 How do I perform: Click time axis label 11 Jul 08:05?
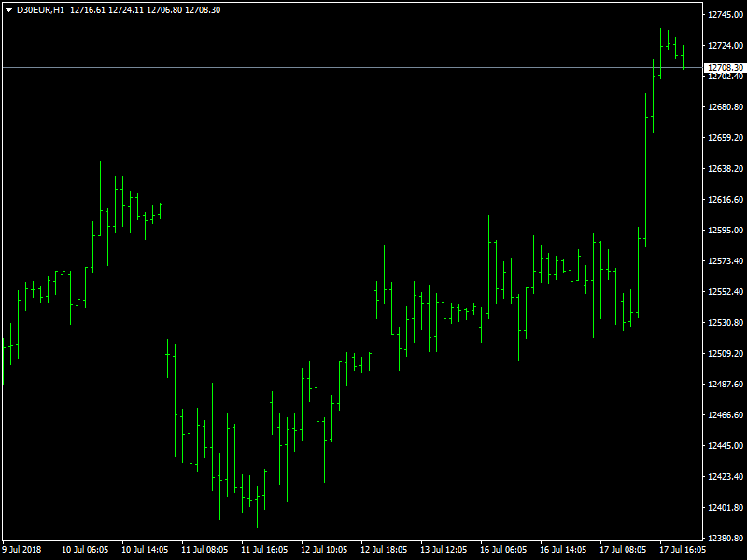click(x=204, y=550)
